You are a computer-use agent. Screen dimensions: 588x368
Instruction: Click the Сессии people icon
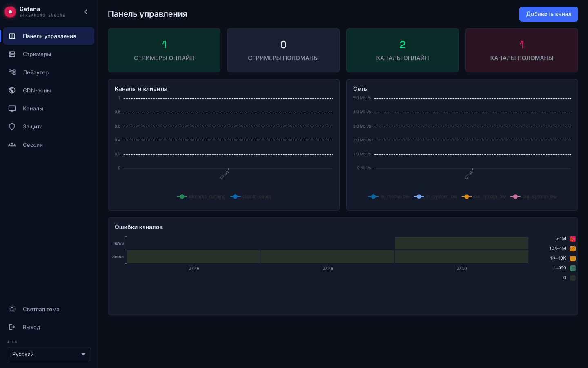tap(12, 145)
